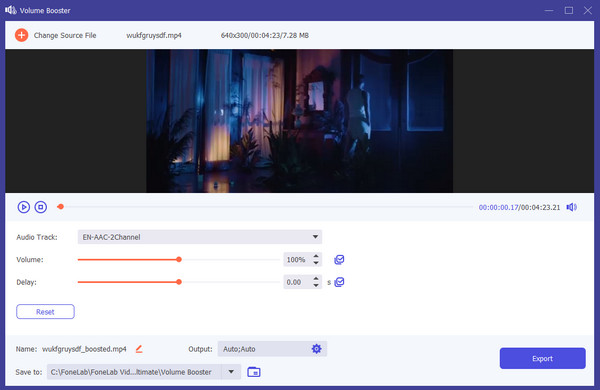Click the Change Source File label

(65, 35)
